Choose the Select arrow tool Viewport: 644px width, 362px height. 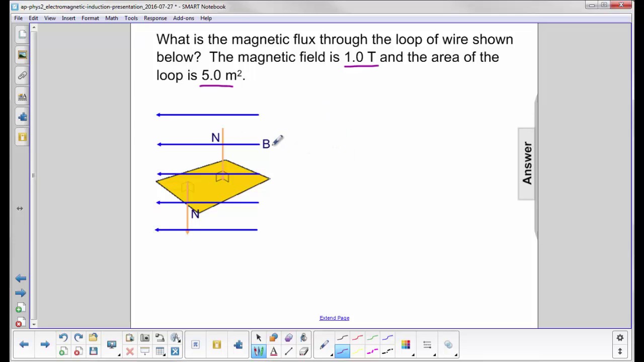tap(259, 337)
